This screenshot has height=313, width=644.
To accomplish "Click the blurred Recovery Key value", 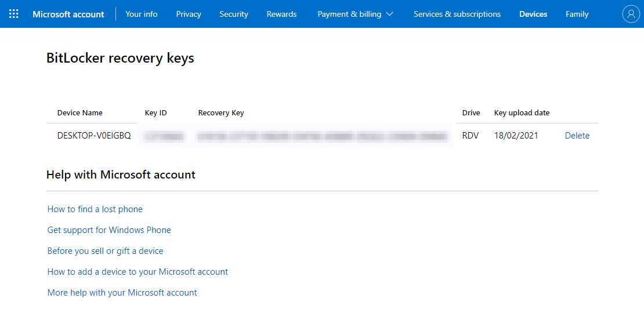I will click(323, 136).
